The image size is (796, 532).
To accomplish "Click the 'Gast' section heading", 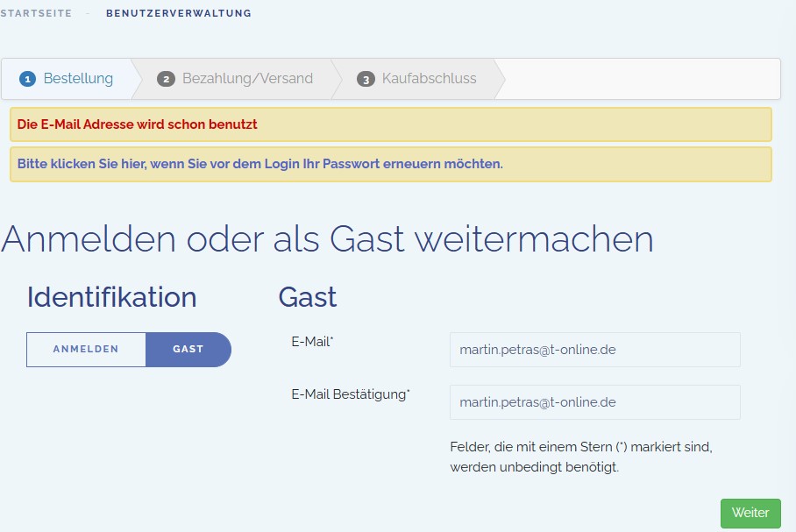I will coord(308,297).
